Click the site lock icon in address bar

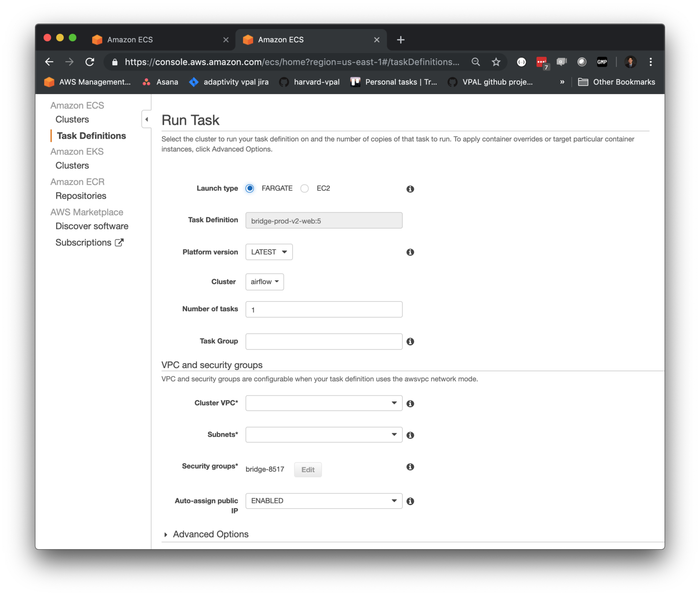click(x=115, y=62)
